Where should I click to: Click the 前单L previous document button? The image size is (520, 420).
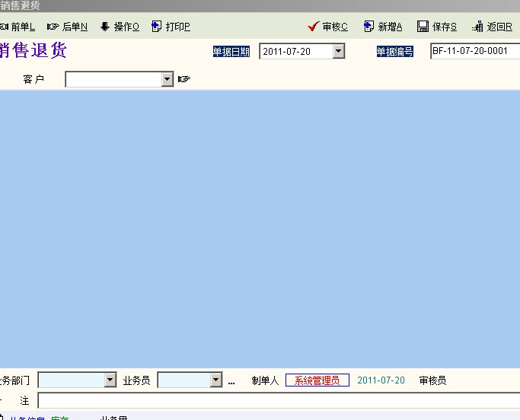tap(18, 27)
